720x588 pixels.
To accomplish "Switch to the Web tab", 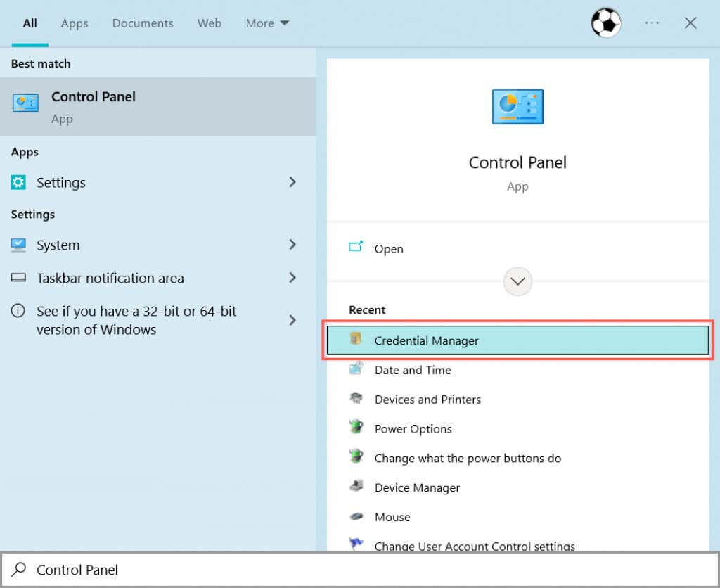I will coord(210,23).
